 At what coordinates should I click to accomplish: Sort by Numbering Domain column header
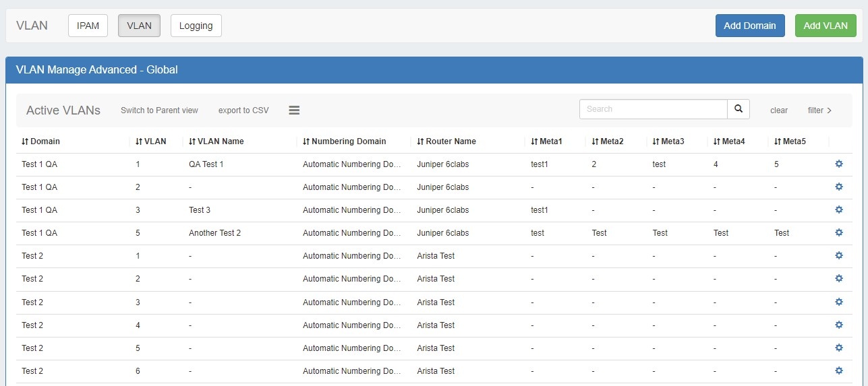pyautogui.click(x=345, y=141)
